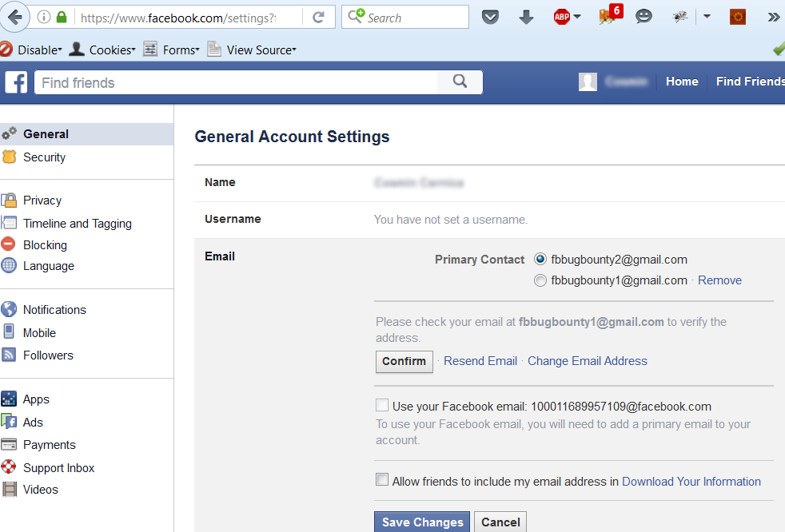Click the orange square extension icon
This screenshot has width=785, height=532.
738,18
